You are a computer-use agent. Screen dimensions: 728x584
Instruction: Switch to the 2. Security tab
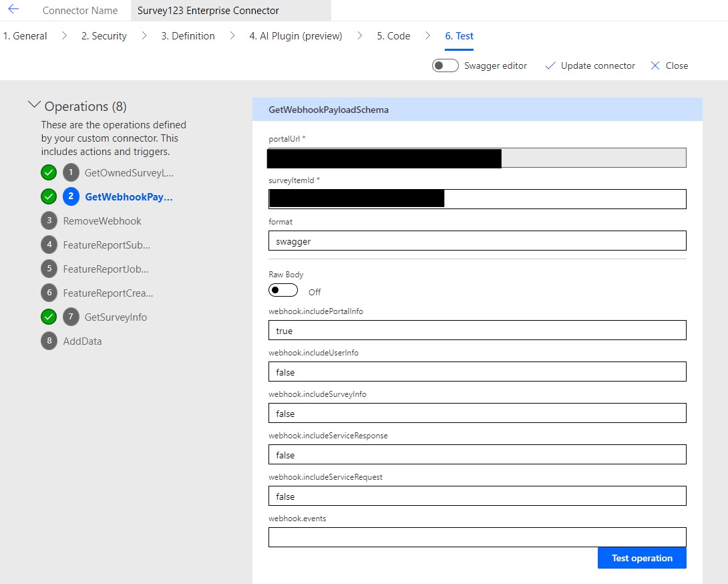(104, 35)
